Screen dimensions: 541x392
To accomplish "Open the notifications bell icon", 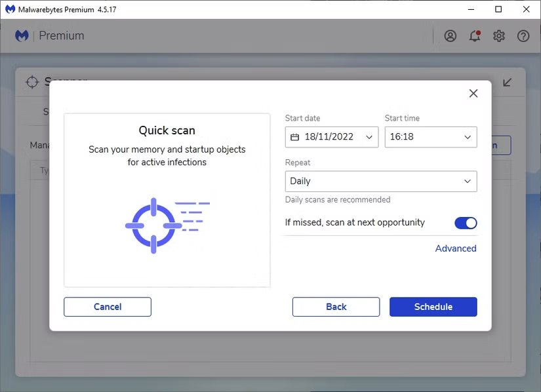I will tap(475, 36).
